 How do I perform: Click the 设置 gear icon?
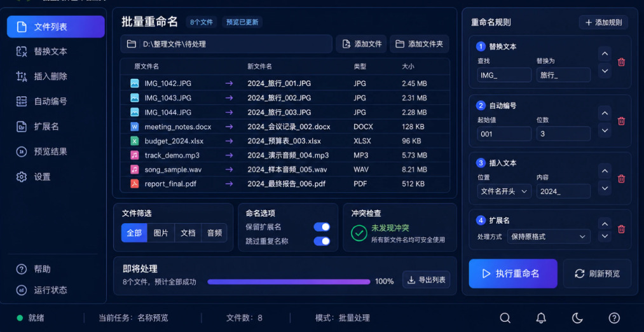pyautogui.click(x=22, y=177)
